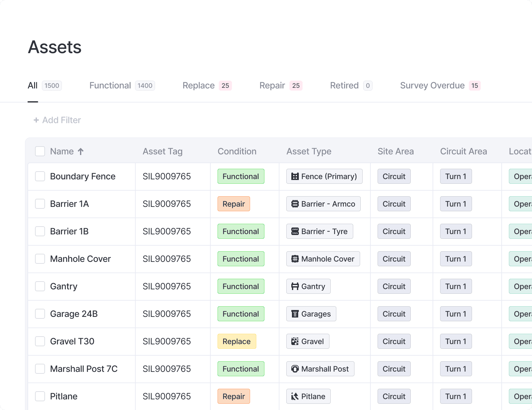
Task: Click the Repair condition badge in Pitlane row
Action: [234, 396]
